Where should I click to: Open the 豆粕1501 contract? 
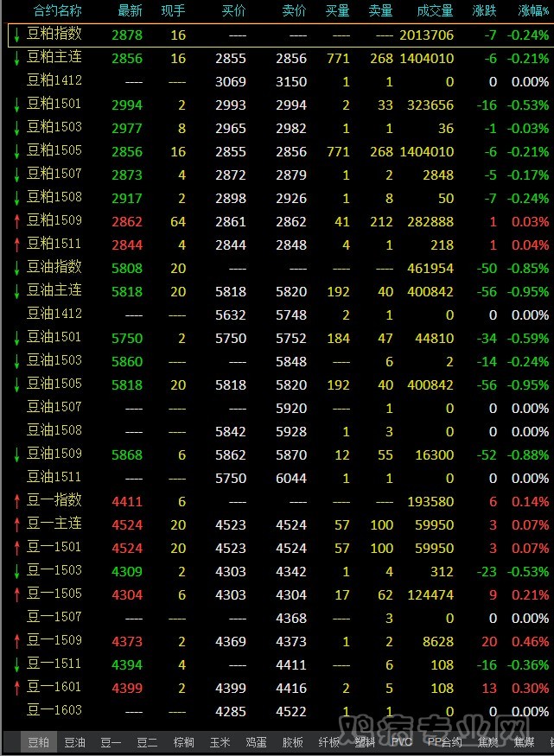tap(281, 105)
